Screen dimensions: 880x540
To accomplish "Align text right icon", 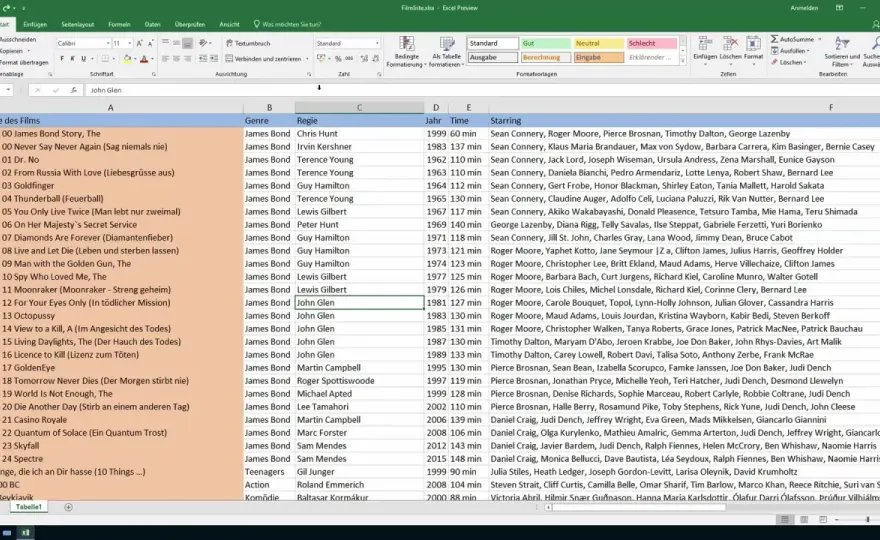I will [187, 59].
